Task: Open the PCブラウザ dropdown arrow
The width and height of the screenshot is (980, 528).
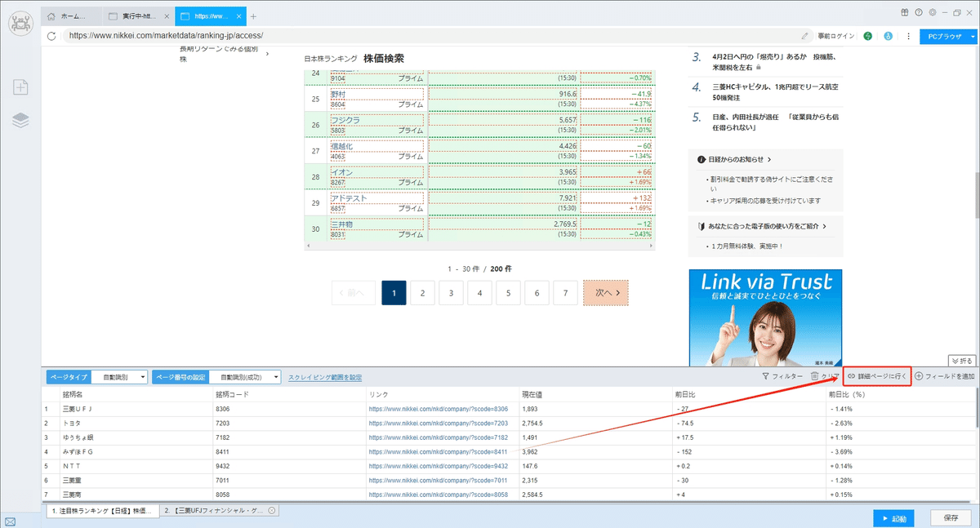Action: click(x=972, y=36)
